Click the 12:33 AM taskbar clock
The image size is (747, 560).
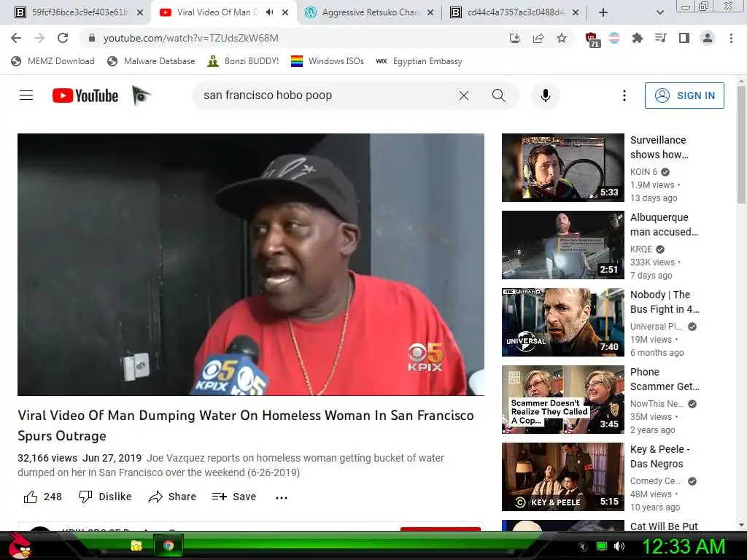coord(684,547)
